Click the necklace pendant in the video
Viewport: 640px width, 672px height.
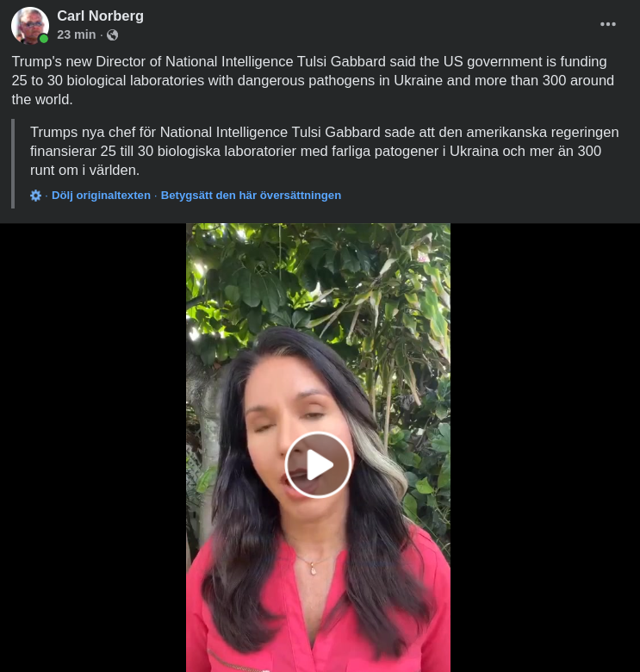coord(312,569)
